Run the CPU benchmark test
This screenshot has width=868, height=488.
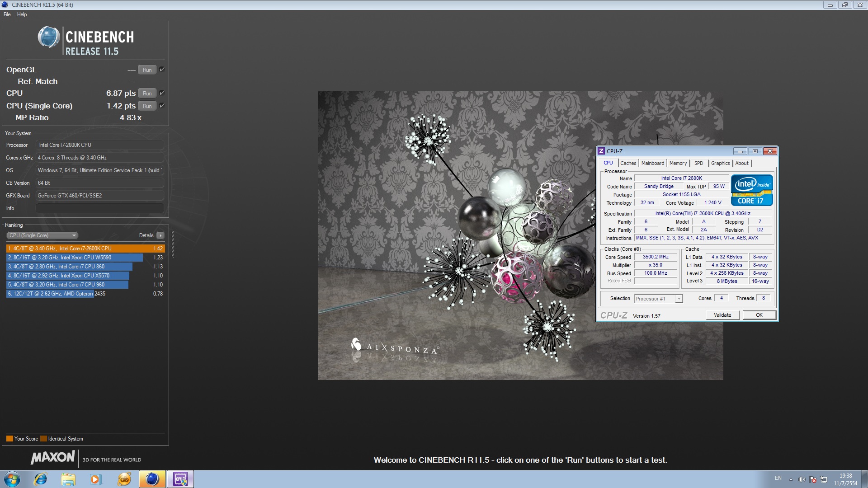(x=147, y=93)
